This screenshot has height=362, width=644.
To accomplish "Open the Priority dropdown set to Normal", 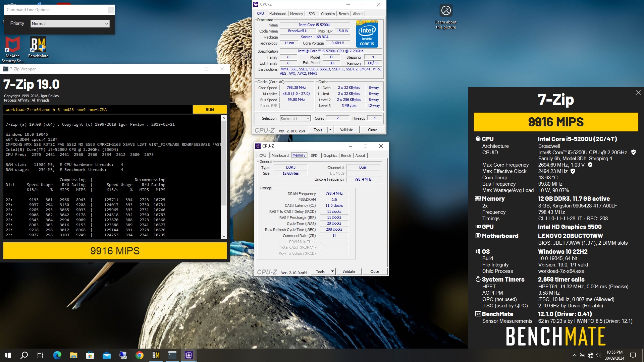I will pos(70,23).
